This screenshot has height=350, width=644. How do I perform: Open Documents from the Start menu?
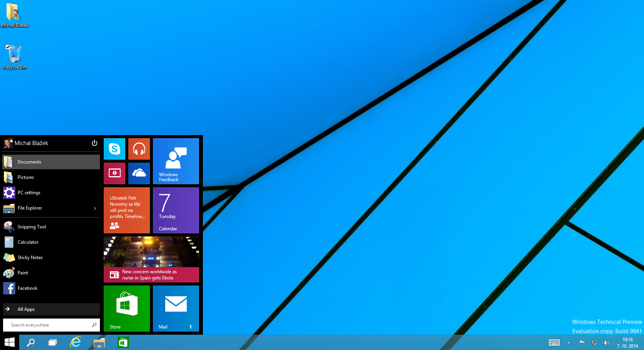(51, 162)
